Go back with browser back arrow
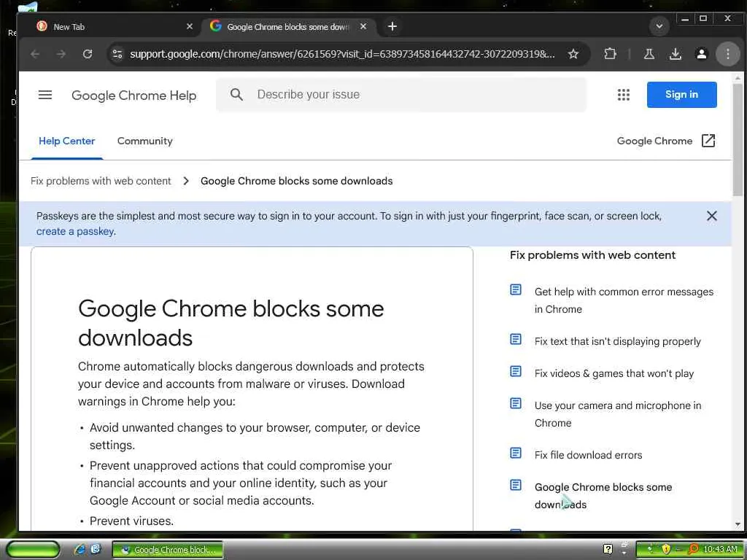 35,54
